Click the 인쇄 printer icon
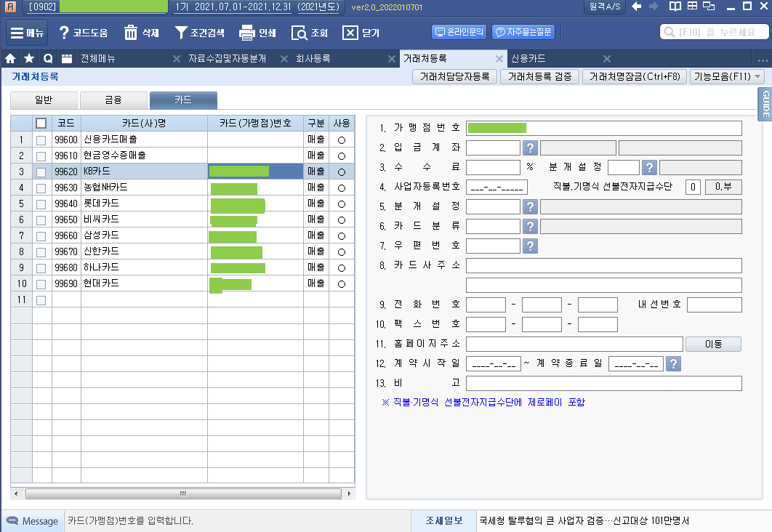Image resolution: width=772 pixels, height=532 pixels. (247, 33)
